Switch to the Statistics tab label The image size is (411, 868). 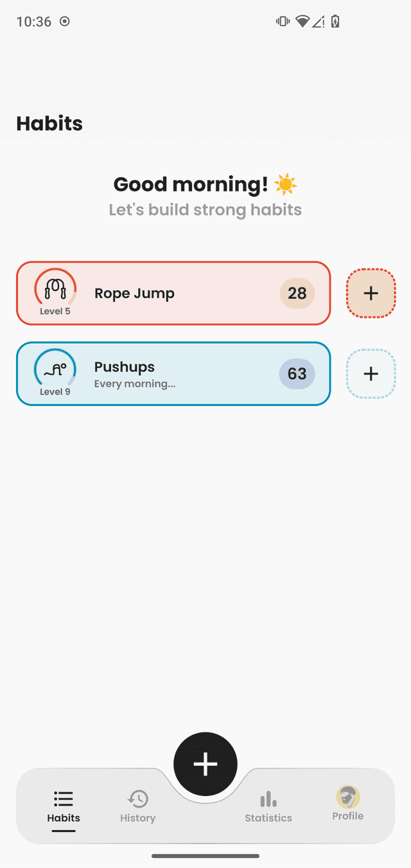[x=268, y=818]
